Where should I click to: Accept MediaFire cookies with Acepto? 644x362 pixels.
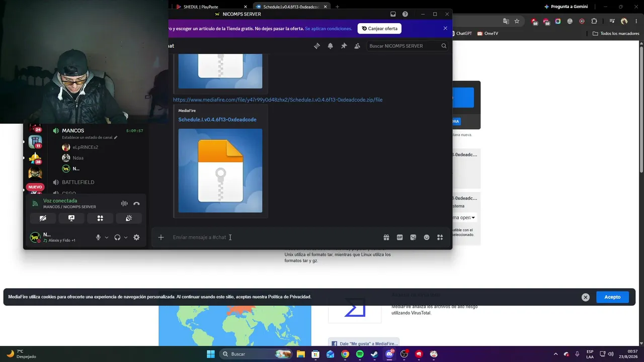612,297
